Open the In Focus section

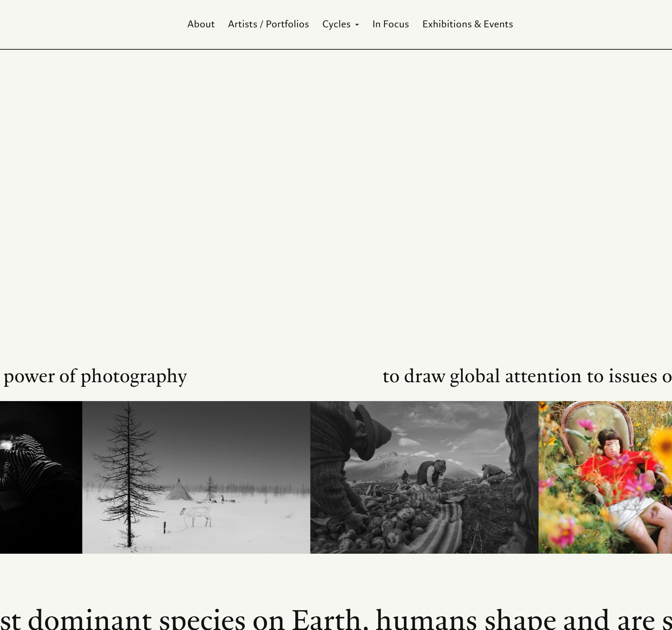[390, 24]
